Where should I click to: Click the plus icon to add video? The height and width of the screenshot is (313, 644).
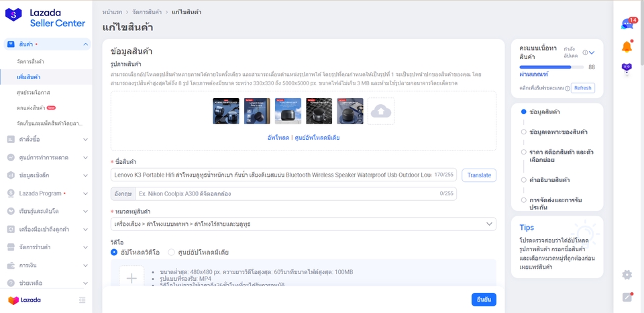click(131, 279)
